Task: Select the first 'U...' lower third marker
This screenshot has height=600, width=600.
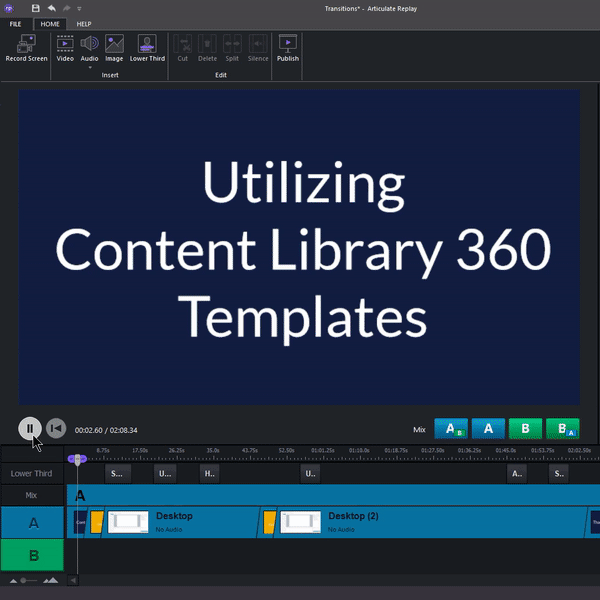Action: pyautogui.click(x=165, y=474)
